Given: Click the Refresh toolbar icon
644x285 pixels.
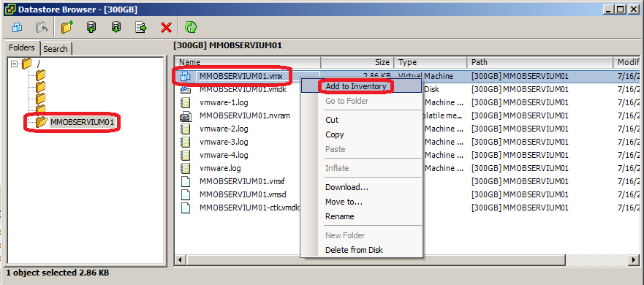Looking at the screenshot, I should pyautogui.click(x=190, y=28).
